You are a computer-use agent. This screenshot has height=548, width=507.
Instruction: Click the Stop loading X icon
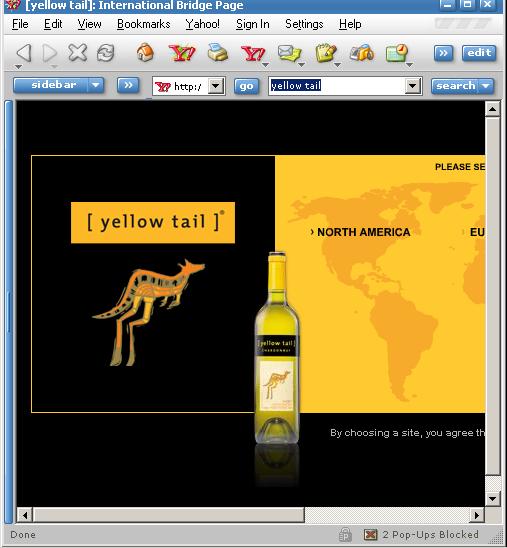(77, 53)
